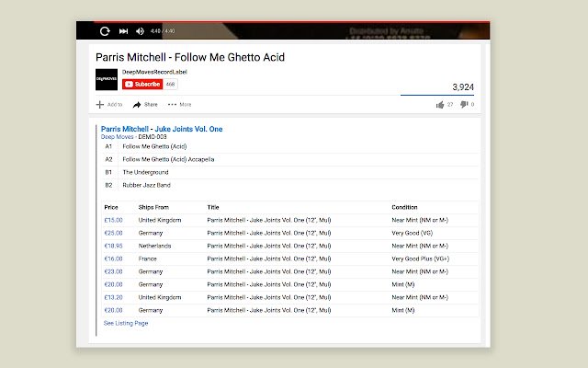
Task: Click the France ships-from cell
Action: pos(147,259)
